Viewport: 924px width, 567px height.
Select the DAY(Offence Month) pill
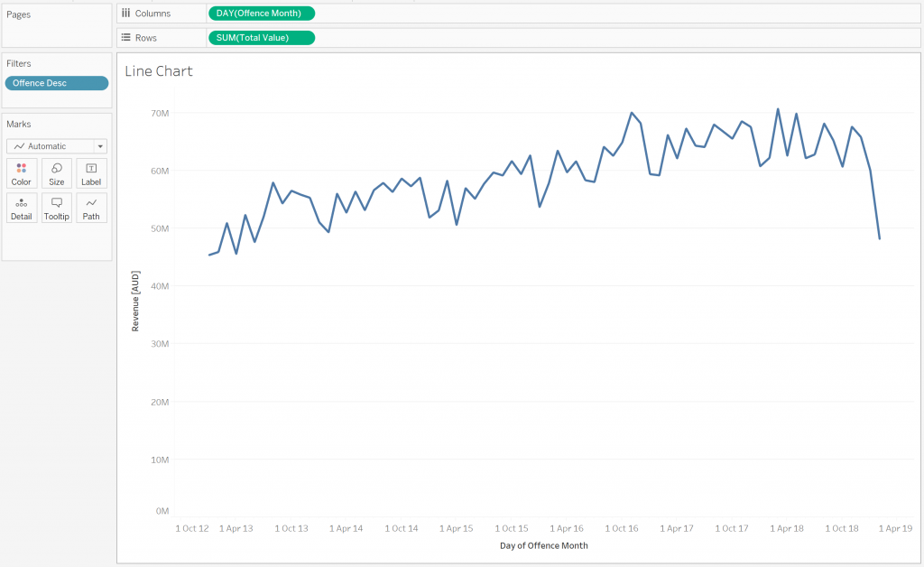pos(261,14)
